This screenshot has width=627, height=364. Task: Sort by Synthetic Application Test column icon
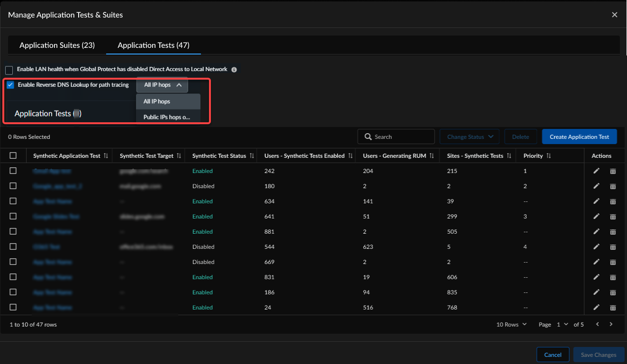click(106, 156)
